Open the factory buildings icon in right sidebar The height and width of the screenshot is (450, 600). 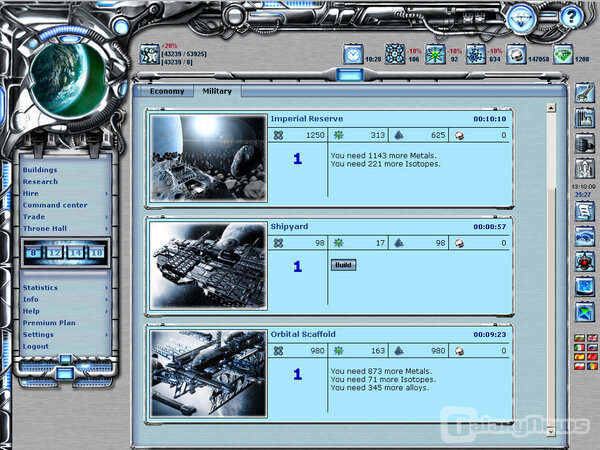[584, 117]
